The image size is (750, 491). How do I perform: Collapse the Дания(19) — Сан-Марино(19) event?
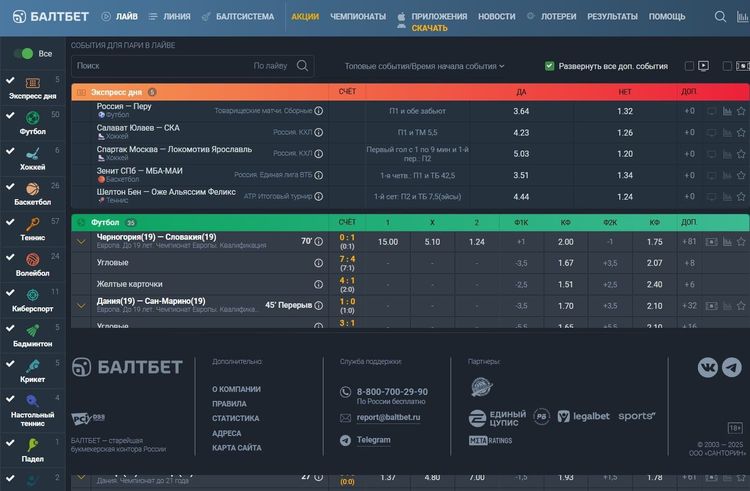coord(81,305)
